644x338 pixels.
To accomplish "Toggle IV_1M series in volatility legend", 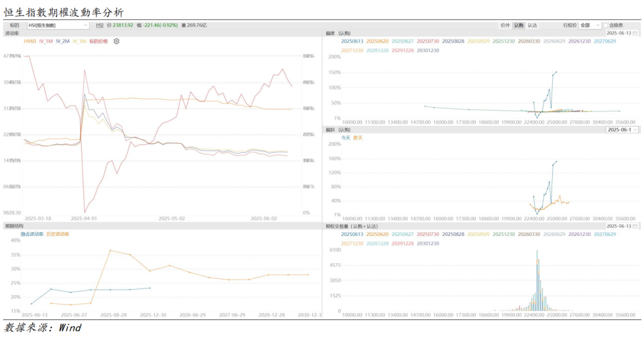I will click(46, 41).
